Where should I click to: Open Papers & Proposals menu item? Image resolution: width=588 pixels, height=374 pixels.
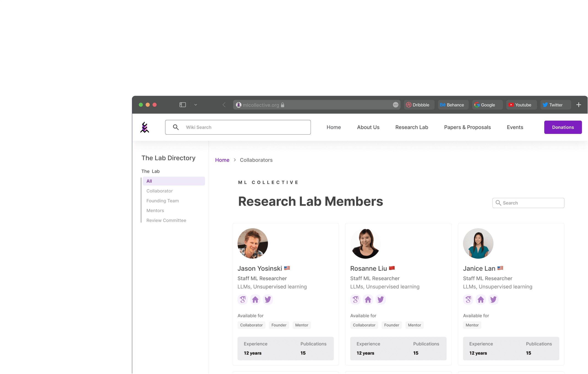coord(467,127)
